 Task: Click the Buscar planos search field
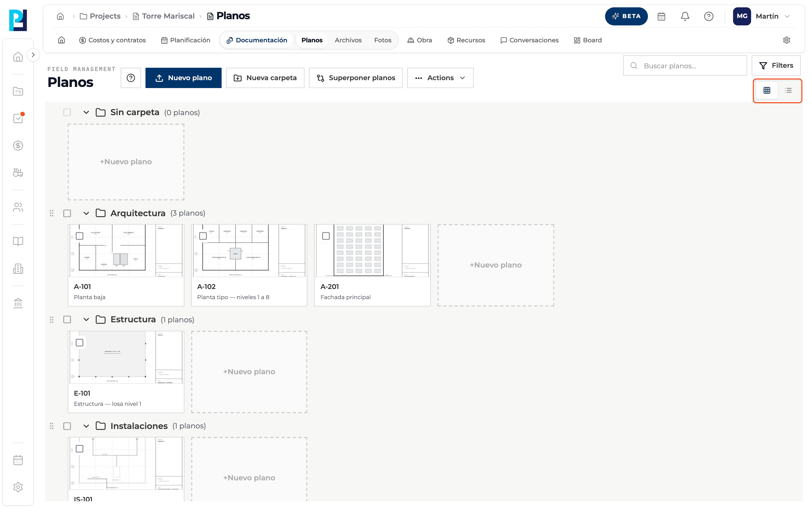[685, 65]
